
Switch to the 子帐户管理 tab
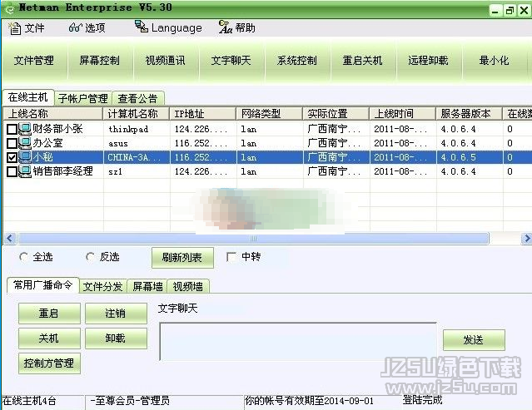point(83,99)
